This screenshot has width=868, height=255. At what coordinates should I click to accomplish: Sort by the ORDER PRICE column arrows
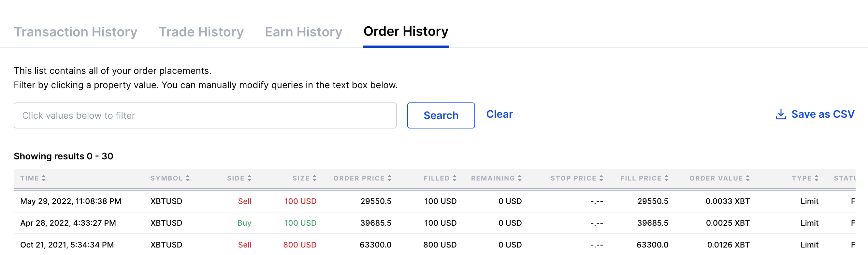click(x=389, y=178)
